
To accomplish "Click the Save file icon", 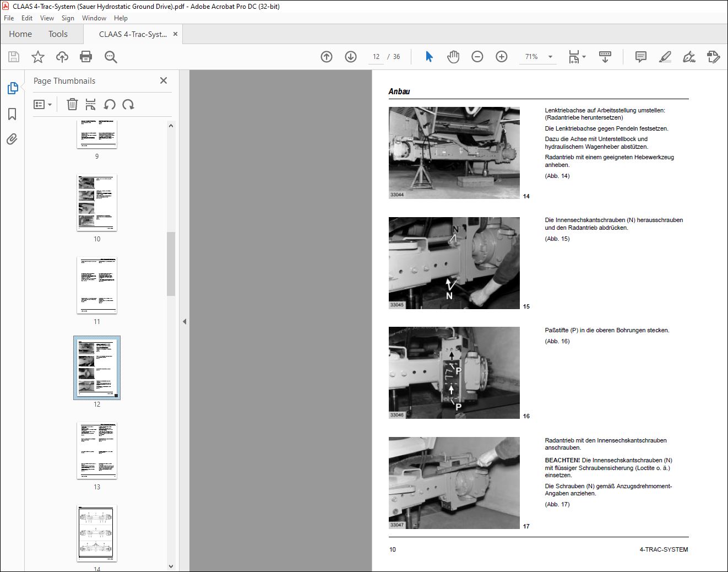I will click(x=14, y=57).
